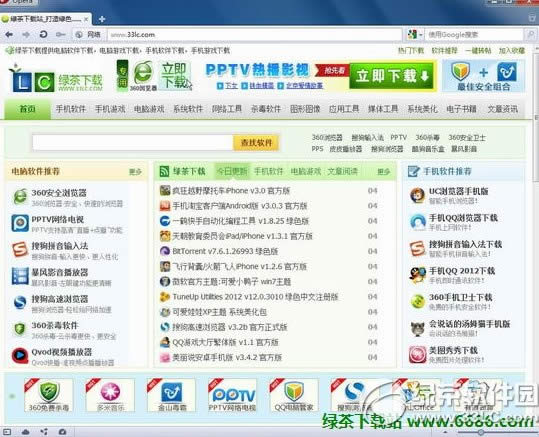This screenshot has width=539, height=437.
Task: Open 一鹤快手自动化编程工具 v1.8.25 entry
Action: [x=241, y=221]
